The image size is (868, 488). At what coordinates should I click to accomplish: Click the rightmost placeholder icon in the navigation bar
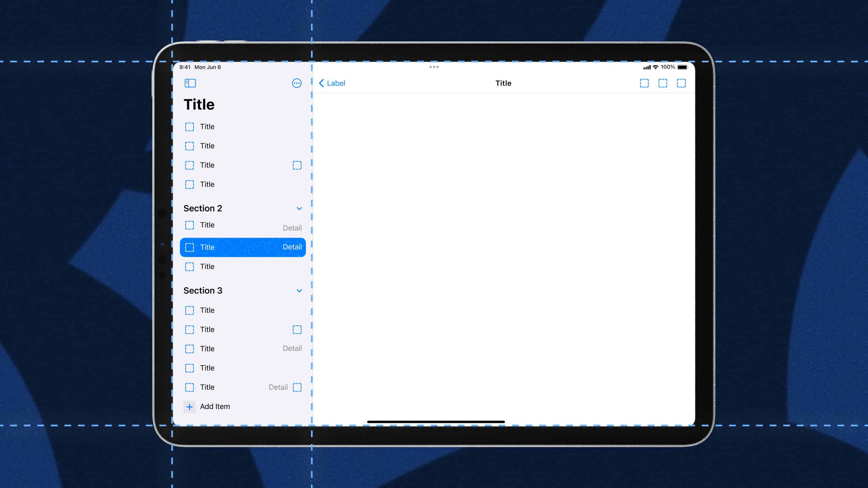point(681,83)
